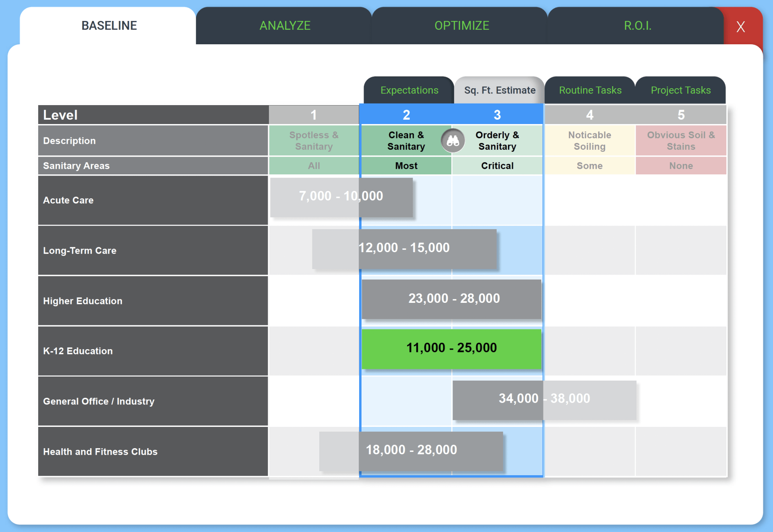
Task: Open the Project Tasks sub-tab
Action: tap(681, 90)
